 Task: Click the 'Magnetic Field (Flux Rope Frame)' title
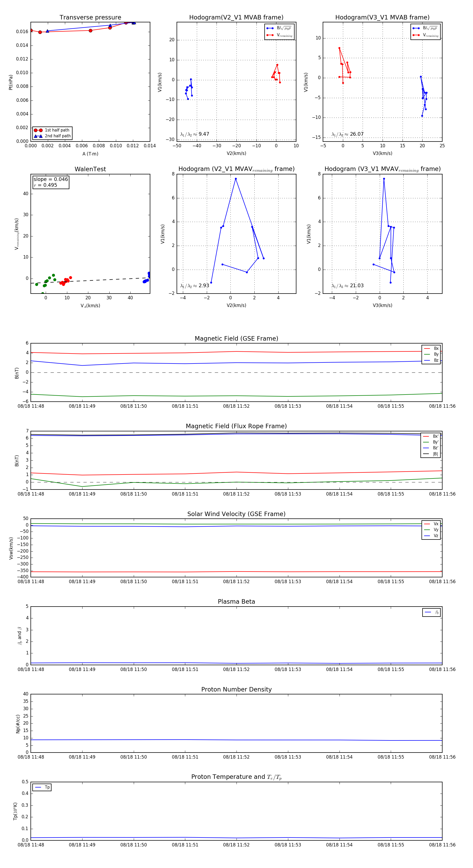coord(236,426)
